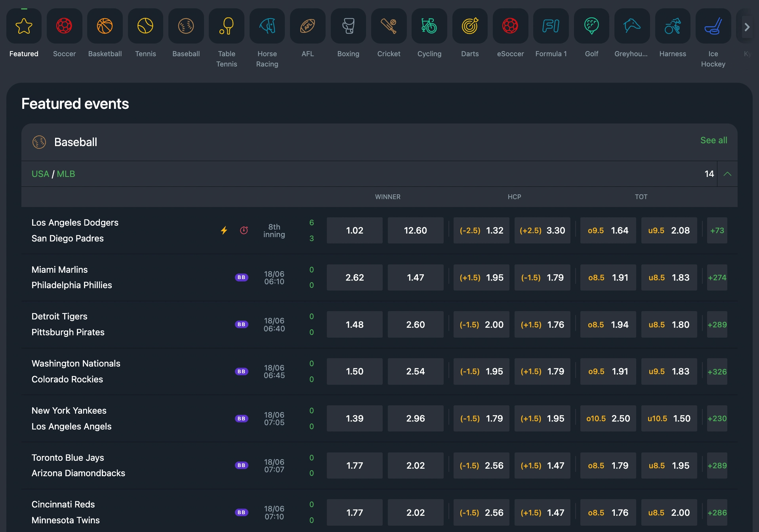Open the Greyhound racing icon

pyautogui.click(x=632, y=26)
